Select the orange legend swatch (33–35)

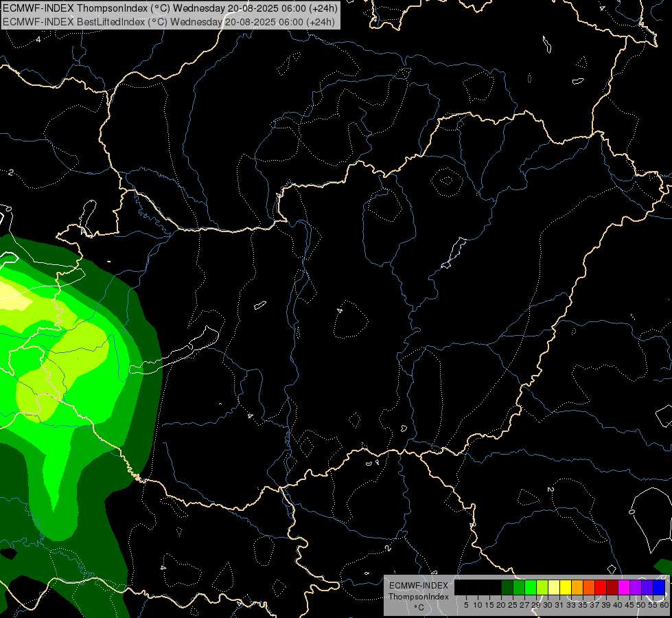[x=577, y=587]
